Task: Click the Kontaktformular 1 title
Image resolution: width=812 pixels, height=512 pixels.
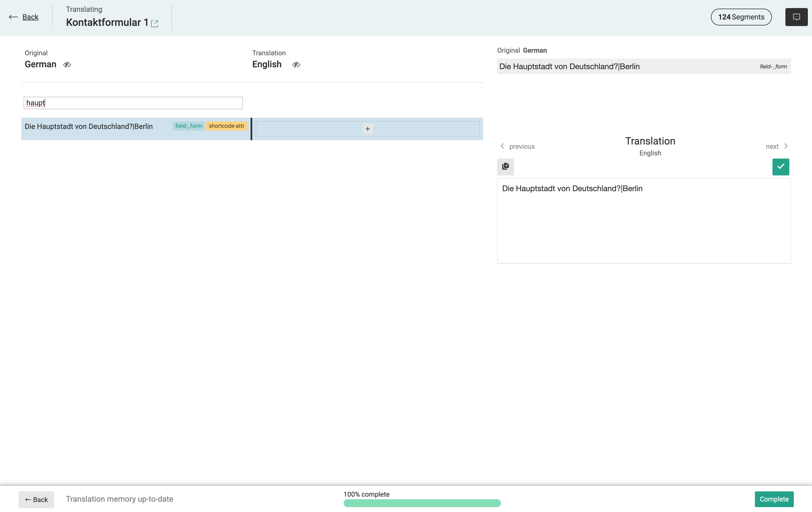Action: 107,22
